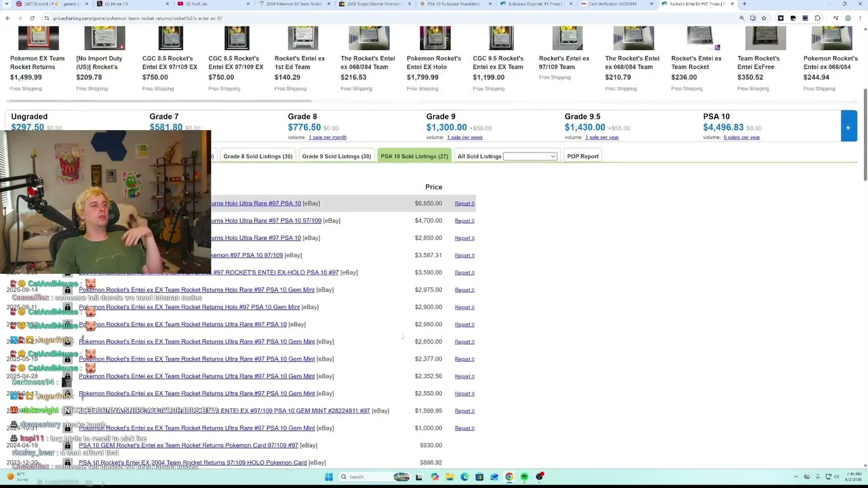
Task: Go back with the browser arrow
Action: point(7,18)
